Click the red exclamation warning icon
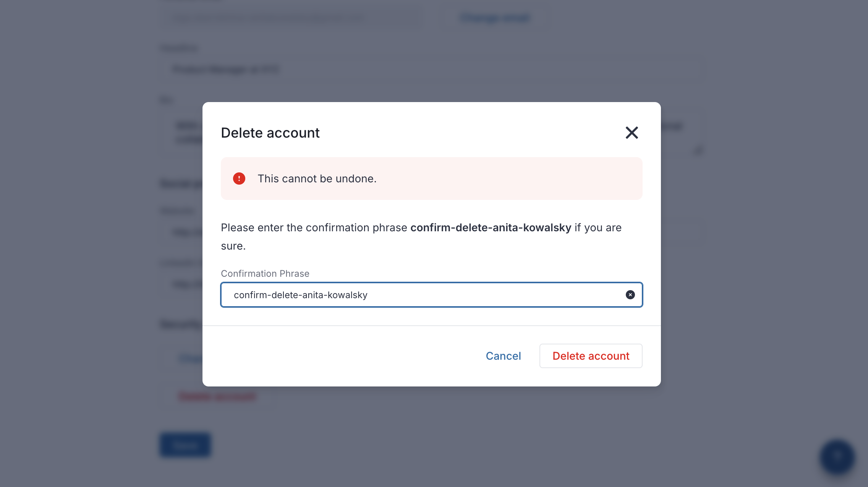Viewport: 868px width, 487px height. (239, 179)
